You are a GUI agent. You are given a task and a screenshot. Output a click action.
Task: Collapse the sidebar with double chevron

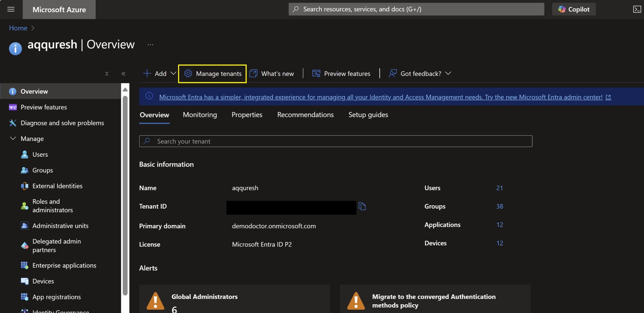point(123,74)
